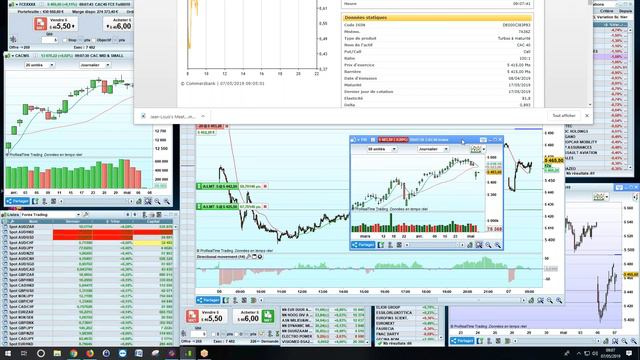Open Journalier dropdown in floating daily chart window
This screenshot has width=640, height=360.
point(433,149)
